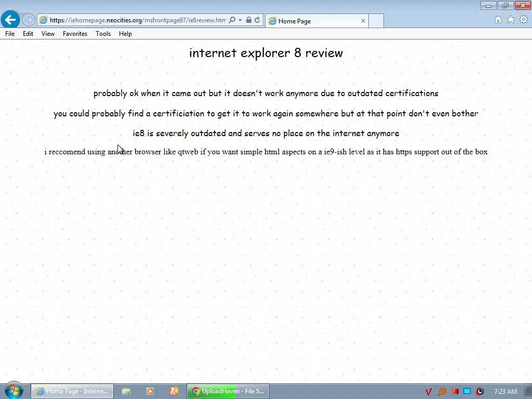Open the View menu

pyautogui.click(x=48, y=34)
